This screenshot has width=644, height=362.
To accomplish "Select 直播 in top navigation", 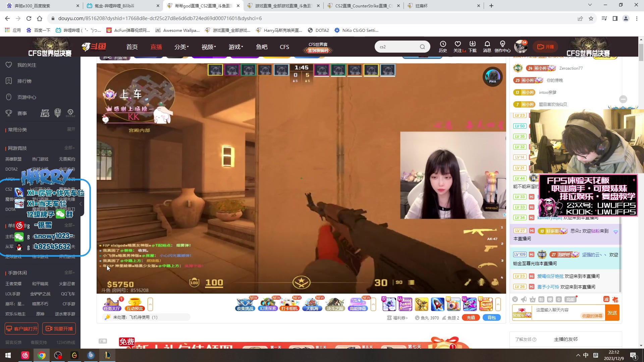I will pyautogui.click(x=156, y=47).
